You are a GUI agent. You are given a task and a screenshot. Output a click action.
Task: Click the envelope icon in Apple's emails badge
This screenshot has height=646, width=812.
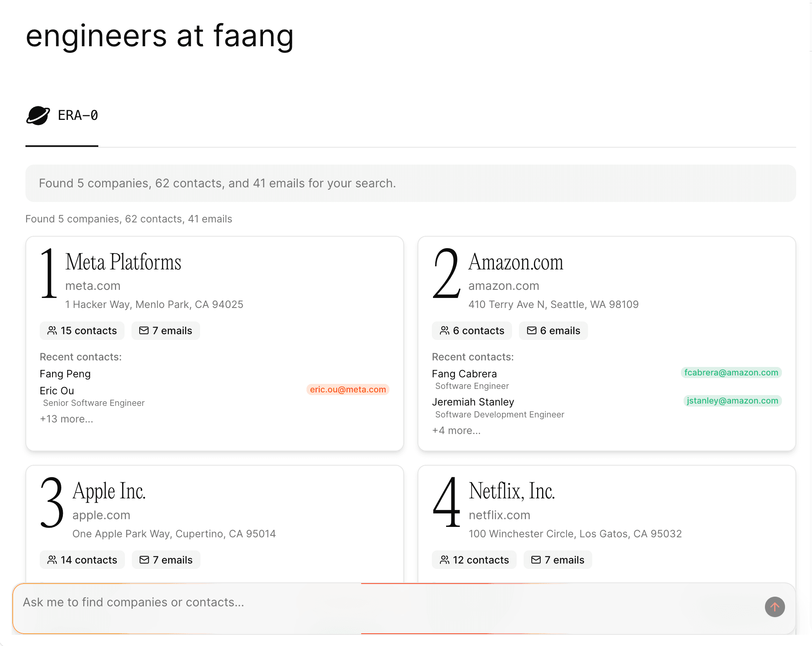click(x=144, y=560)
